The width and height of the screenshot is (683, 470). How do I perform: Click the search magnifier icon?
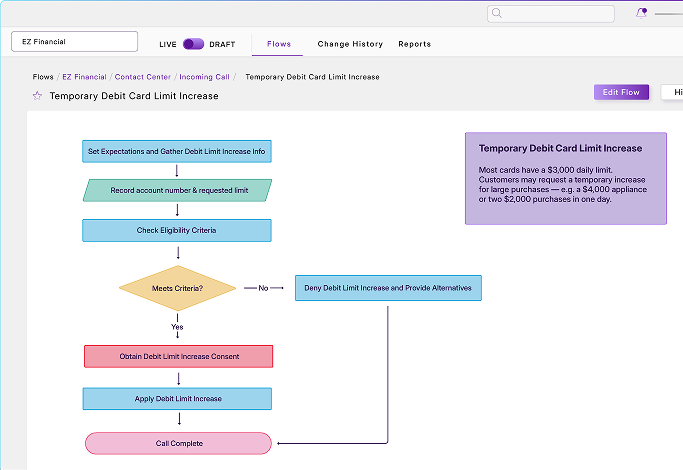[497, 13]
